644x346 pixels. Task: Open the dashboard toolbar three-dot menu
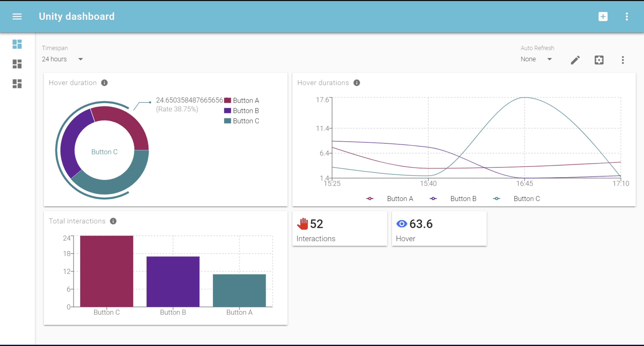(623, 60)
